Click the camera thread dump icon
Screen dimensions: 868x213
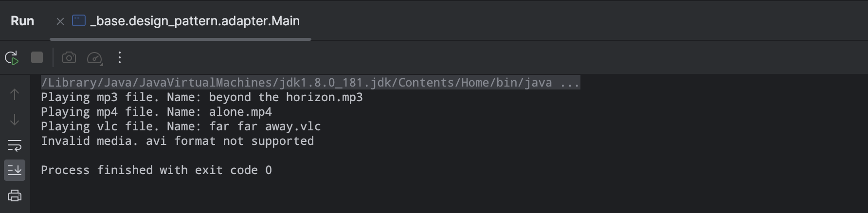[x=69, y=58]
